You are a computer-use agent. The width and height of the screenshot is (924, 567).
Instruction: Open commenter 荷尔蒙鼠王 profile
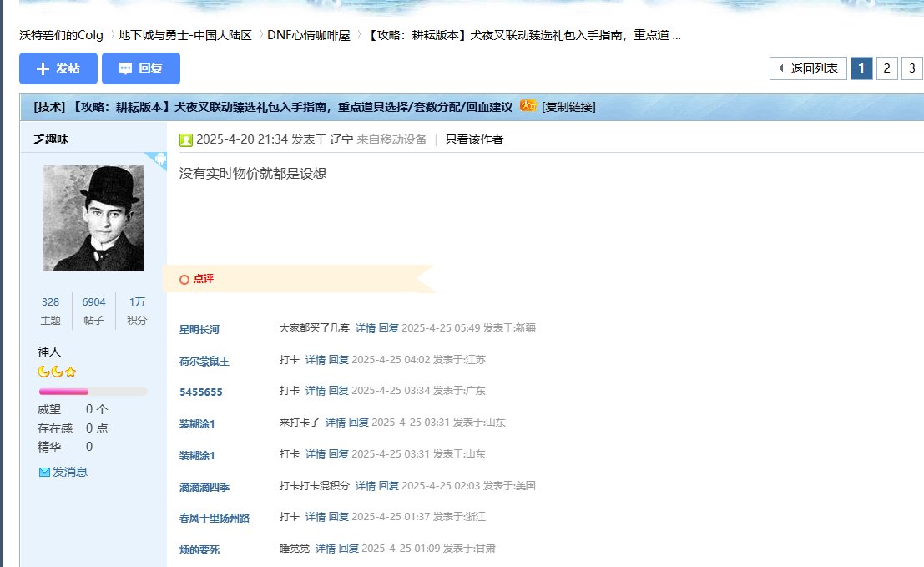click(204, 361)
